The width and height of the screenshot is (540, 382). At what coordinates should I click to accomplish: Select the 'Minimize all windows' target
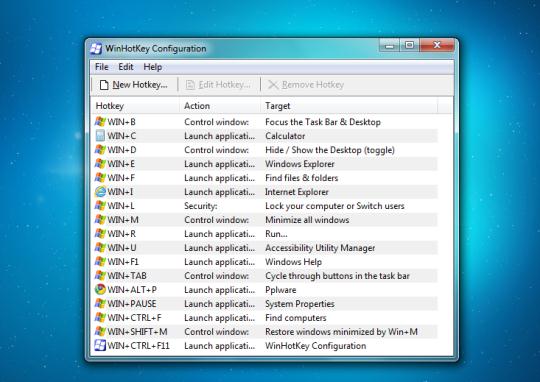click(x=307, y=220)
